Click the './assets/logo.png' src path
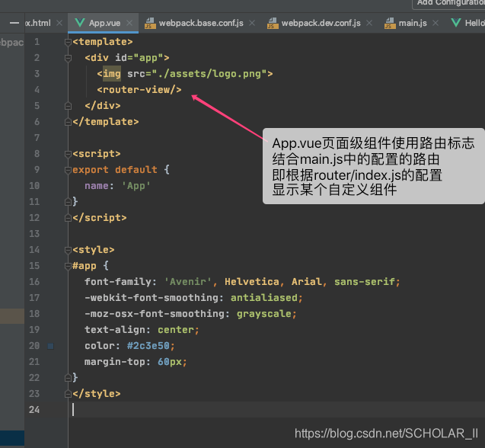The height and width of the screenshot is (448, 485). 212,74
